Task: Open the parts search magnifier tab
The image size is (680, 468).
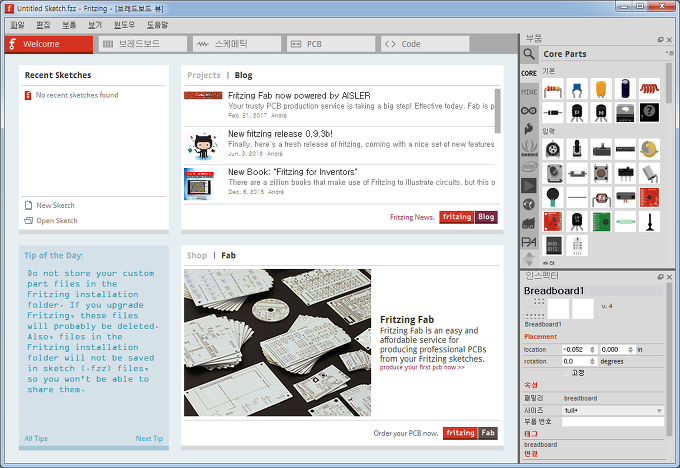Action: pyautogui.click(x=529, y=54)
